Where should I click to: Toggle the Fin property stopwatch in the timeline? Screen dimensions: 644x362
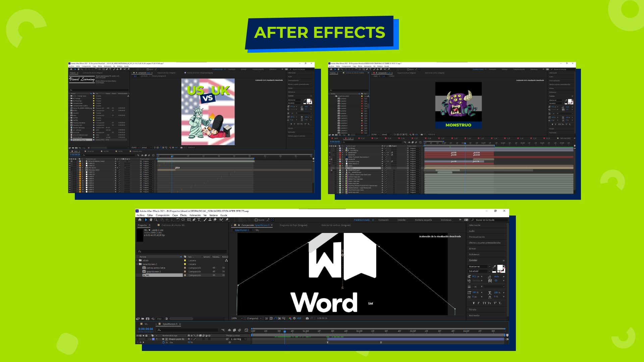pyautogui.click(x=163, y=342)
